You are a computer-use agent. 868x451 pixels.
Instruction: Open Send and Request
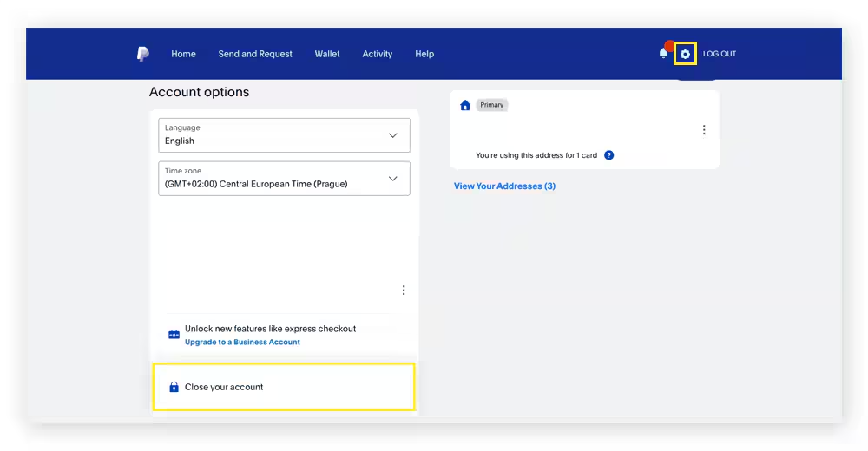coord(255,54)
